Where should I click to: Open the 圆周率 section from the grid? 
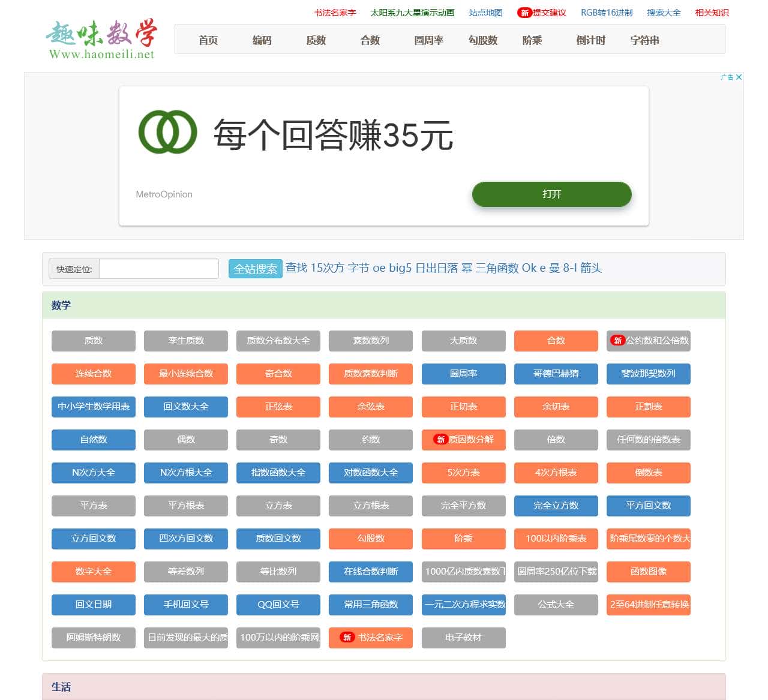[464, 374]
